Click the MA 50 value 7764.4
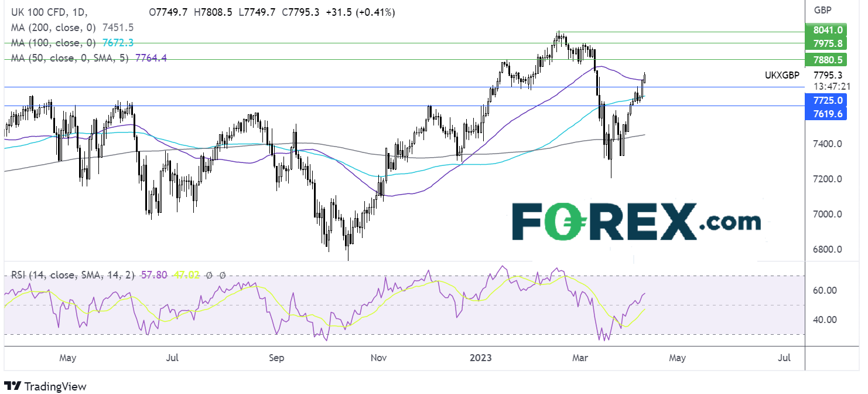Image resolution: width=868 pixels, height=394 pixels. (151, 58)
